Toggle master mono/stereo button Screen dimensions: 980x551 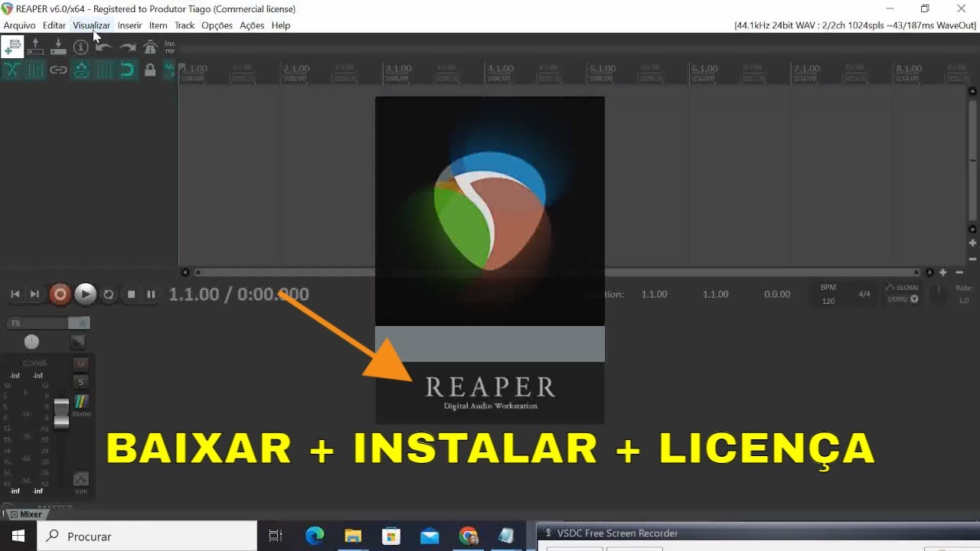click(79, 341)
